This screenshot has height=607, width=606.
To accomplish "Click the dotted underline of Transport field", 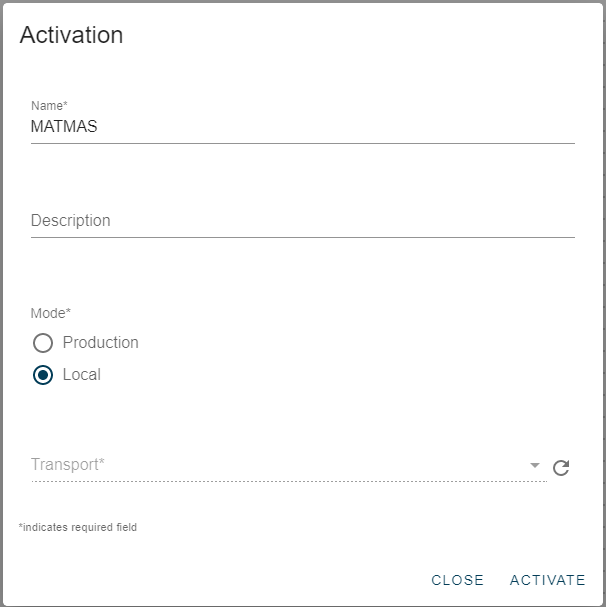I will [288, 481].
